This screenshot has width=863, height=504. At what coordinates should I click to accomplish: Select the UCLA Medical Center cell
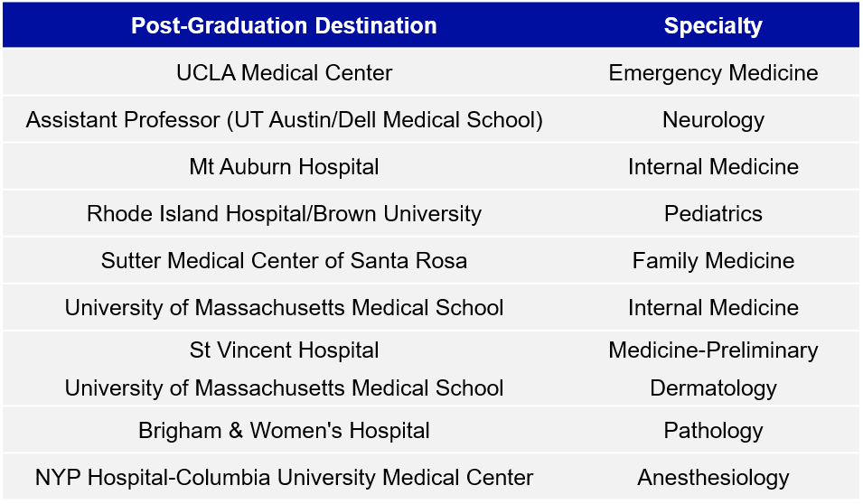tap(284, 73)
